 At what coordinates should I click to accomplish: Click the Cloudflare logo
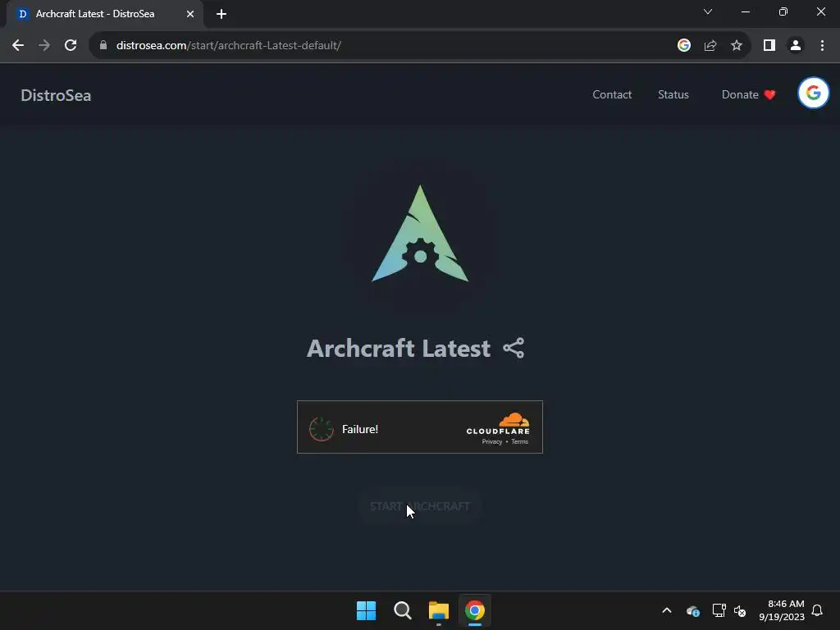click(498, 424)
